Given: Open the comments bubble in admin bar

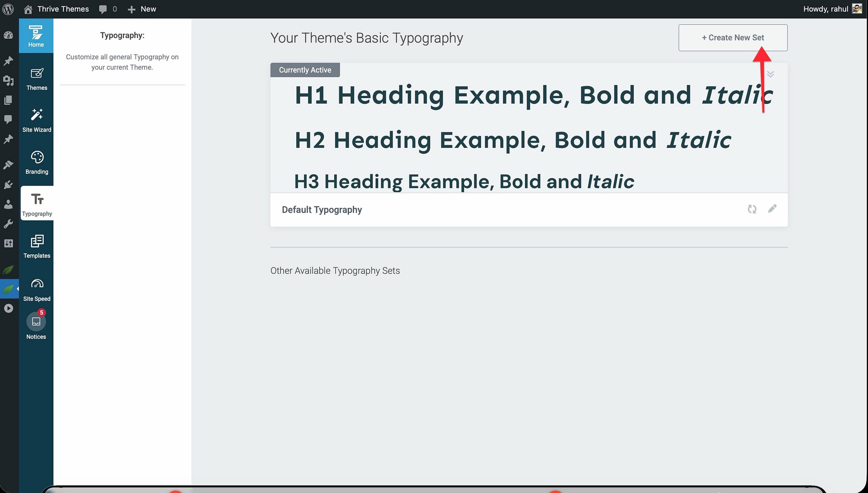Looking at the screenshot, I should click(x=108, y=9).
